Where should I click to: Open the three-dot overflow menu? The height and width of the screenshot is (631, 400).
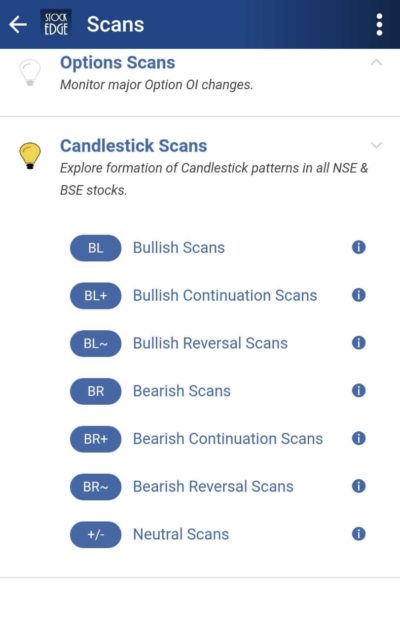379,25
